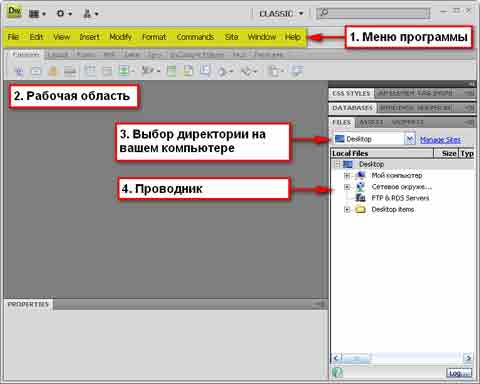Click the Email Link insert icon
480x384 pixels.
pyautogui.click(x=36, y=71)
